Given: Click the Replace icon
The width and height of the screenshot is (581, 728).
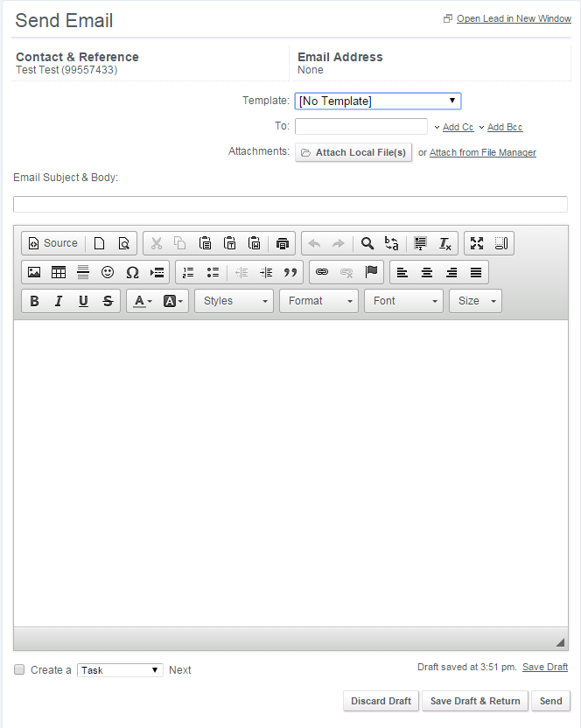Looking at the screenshot, I should pos(391,243).
